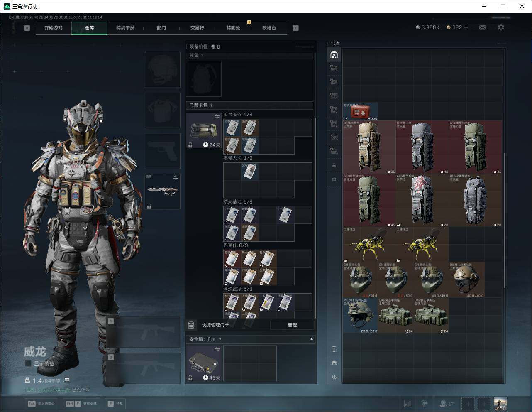The height and width of the screenshot is (412, 532).
Task: Select the 仓库 tab
Action: click(x=89, y=28)
